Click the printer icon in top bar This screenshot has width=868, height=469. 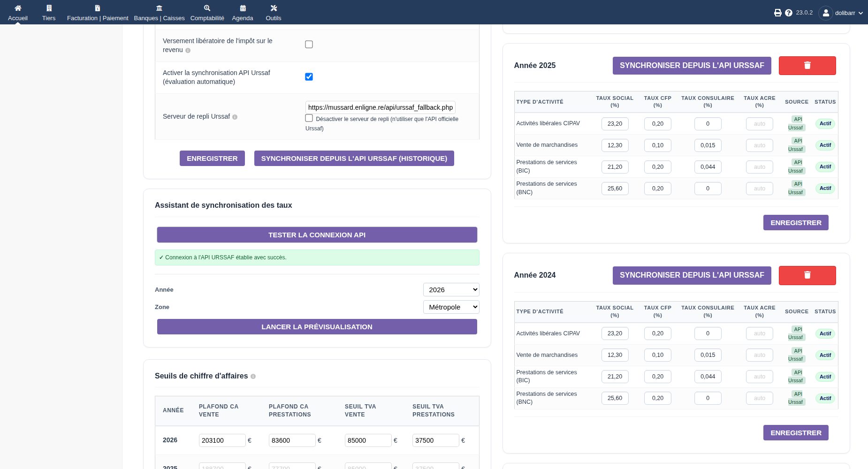click(777, 13)
